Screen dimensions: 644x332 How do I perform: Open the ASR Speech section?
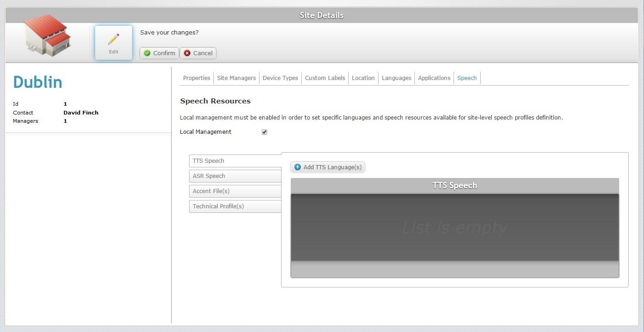[235, 176]
